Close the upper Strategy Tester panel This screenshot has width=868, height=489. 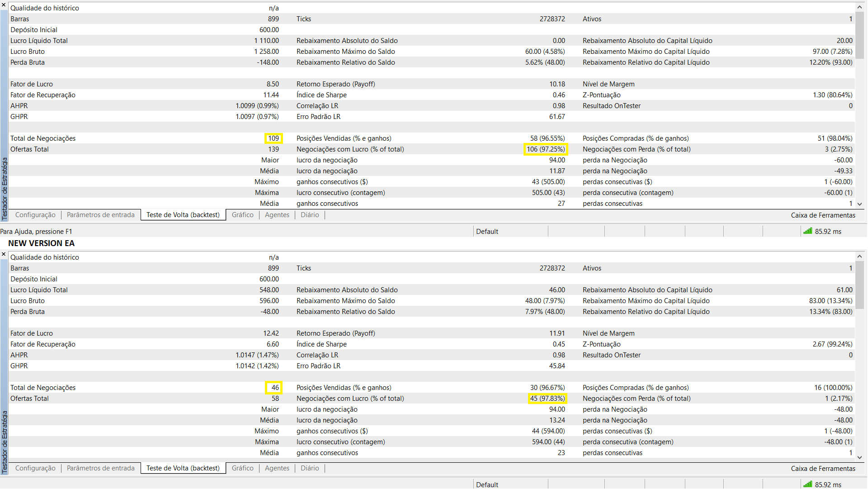click(x=4, y=5)
